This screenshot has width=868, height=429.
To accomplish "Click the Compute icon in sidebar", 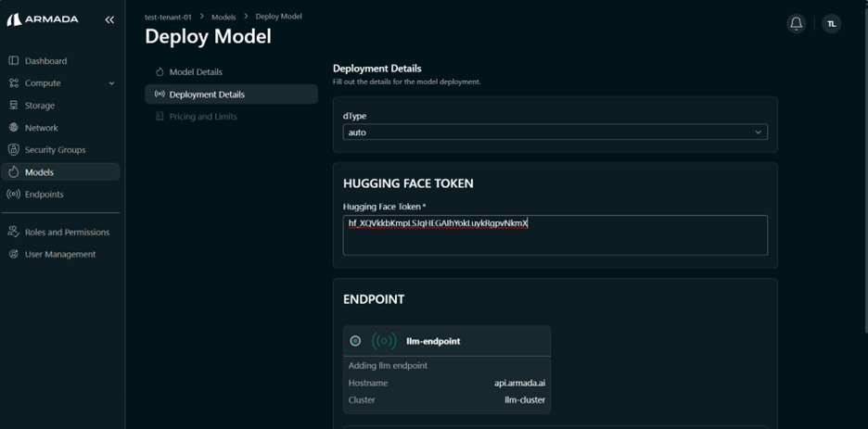I will point(14,82).
